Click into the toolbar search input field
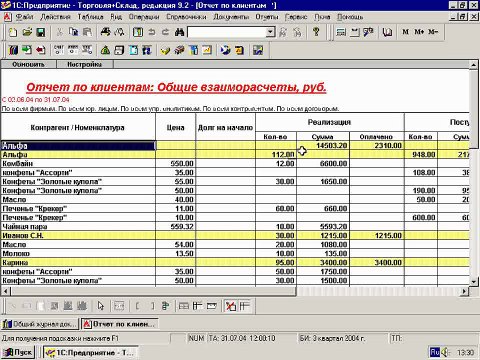 (227, 32)
